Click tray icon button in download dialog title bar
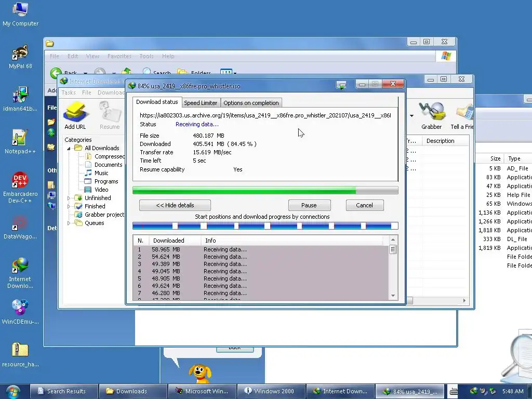Image resolution: width=532 pixels, height=399 pixels. pyautogui.click(x=341, y=85)
